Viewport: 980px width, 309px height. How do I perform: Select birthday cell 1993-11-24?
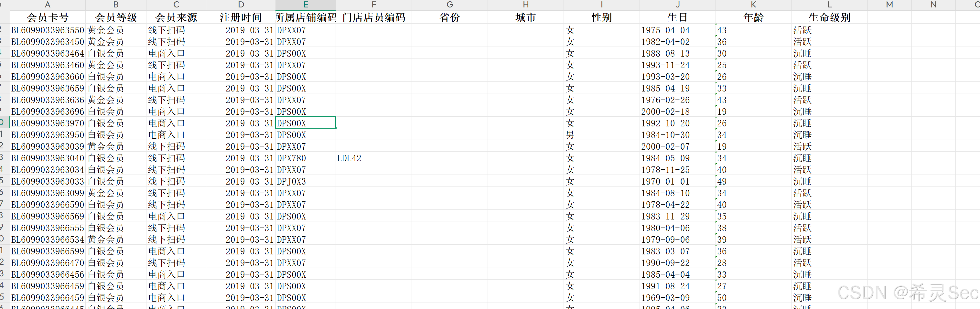[678, 65]
